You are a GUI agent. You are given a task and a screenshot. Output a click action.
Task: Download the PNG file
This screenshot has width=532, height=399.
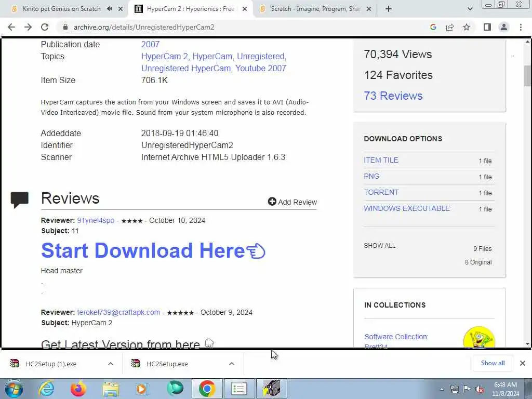pyautogui.click(x=371, y=176)
